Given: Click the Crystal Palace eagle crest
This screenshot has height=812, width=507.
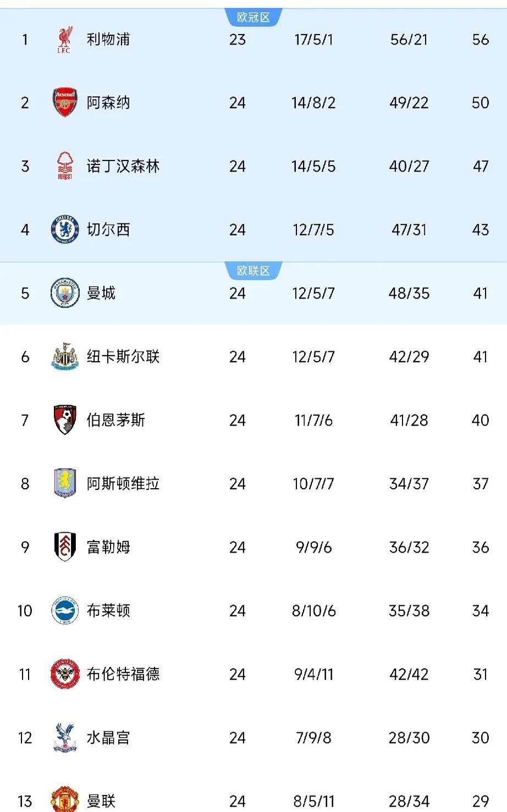Looking at the screenshot, I should click(x=64, y=738).
